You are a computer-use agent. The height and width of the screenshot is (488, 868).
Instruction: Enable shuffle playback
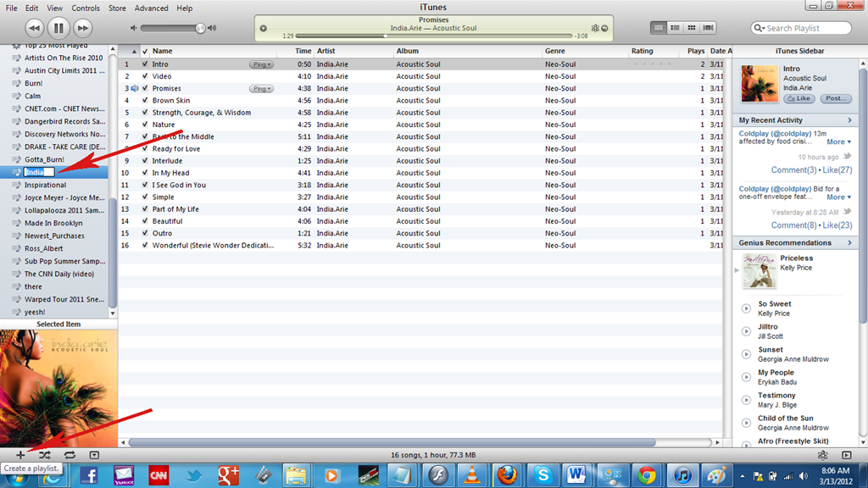(45, 455)
